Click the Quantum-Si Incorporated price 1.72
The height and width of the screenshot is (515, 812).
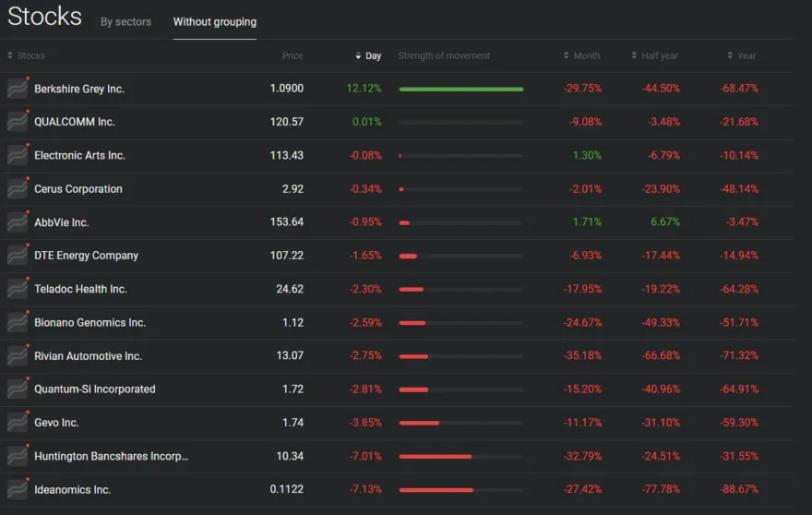pyautogui.click(x=293, y=389)
